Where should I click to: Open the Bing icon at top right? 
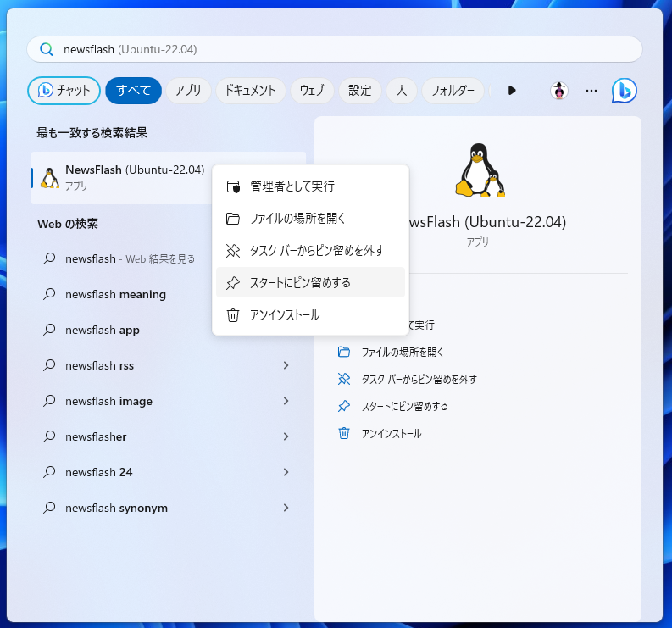click(x=624, y=91)
